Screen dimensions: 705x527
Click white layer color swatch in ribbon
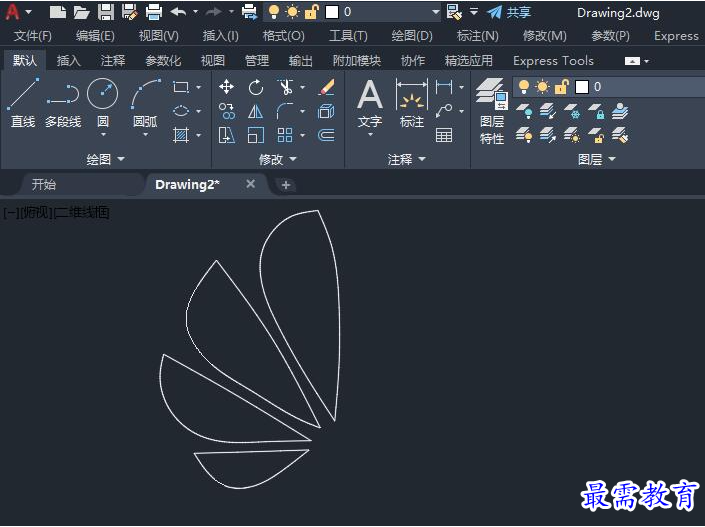click(x=582, y=87)
